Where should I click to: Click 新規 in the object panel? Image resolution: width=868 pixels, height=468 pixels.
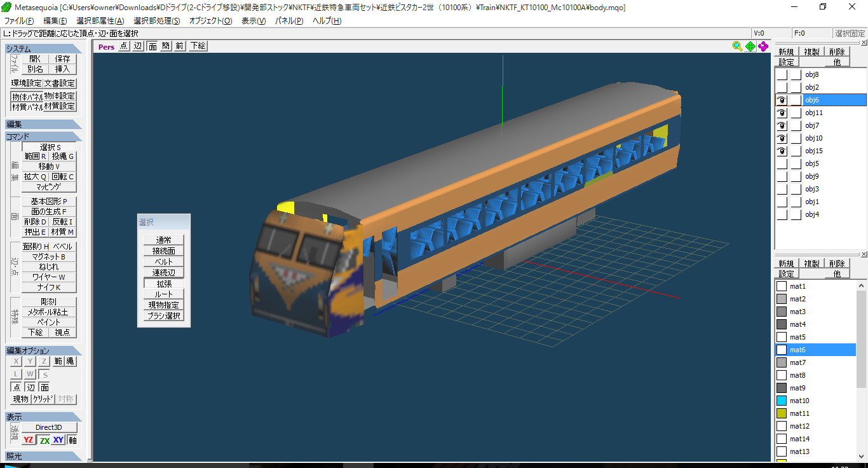[786, 52]
